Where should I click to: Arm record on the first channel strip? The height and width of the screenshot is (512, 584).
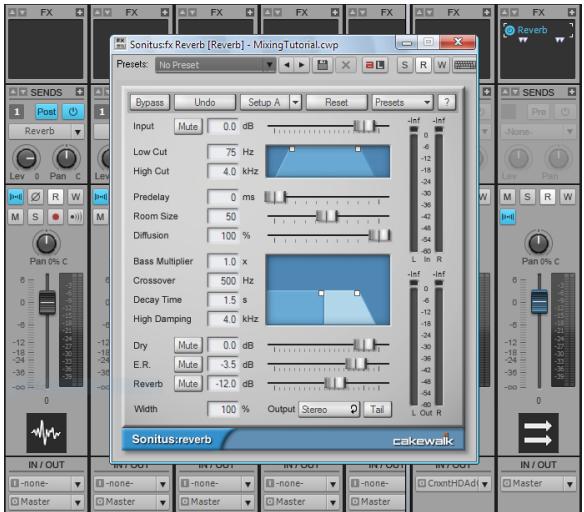(x=55, y=216)
